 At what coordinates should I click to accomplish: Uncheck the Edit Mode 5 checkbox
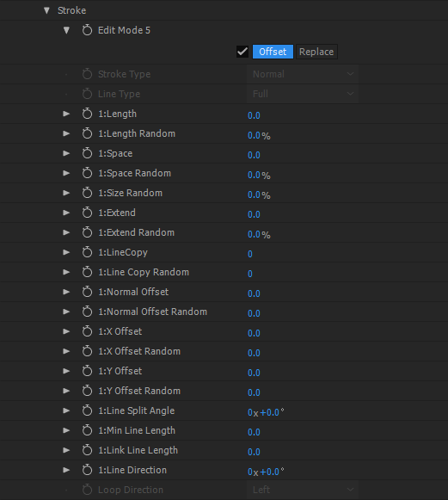click(x=242, y=52)
